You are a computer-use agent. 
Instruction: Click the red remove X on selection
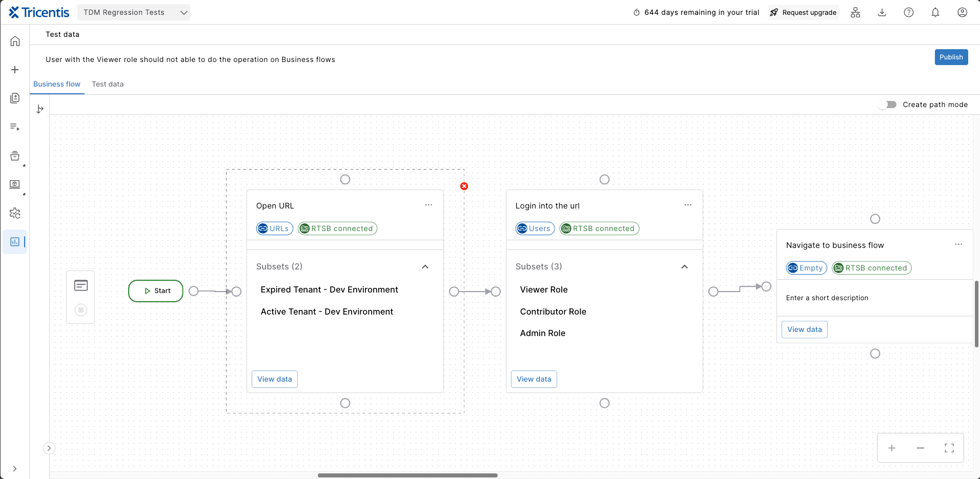point(464,186)
